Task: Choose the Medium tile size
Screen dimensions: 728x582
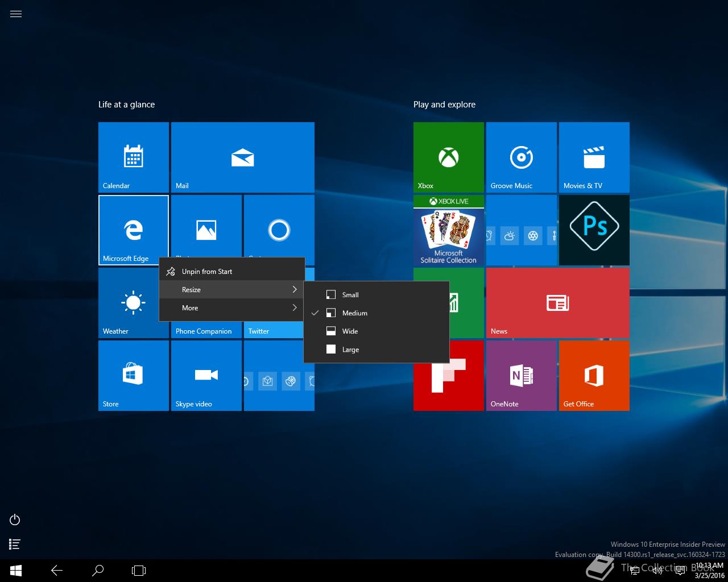Action: point(377,313)
